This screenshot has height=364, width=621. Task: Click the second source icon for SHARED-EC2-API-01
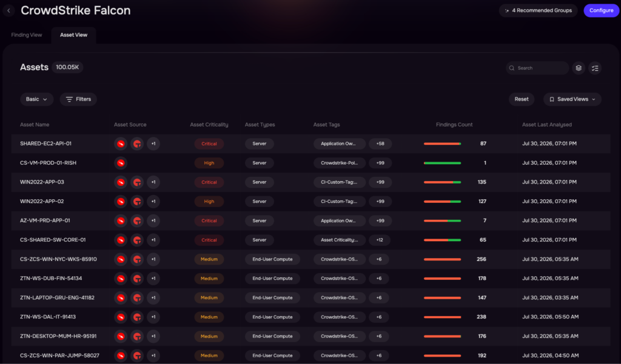[137, 144]
